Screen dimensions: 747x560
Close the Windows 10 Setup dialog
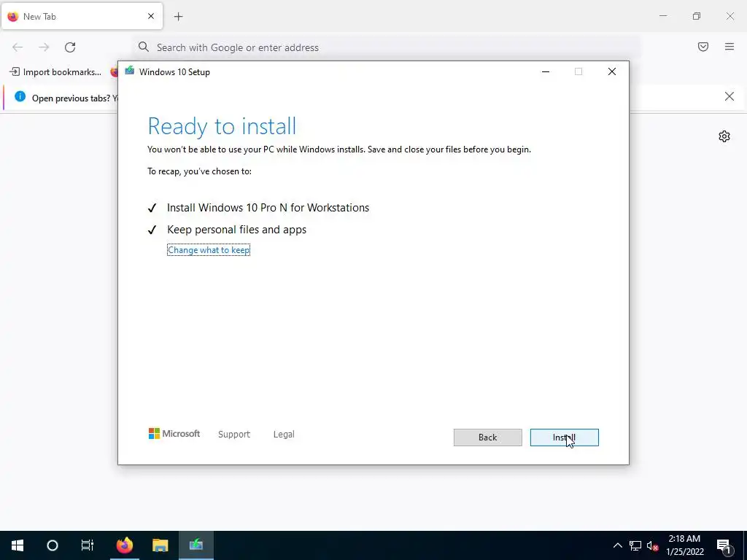click(612, 71)
